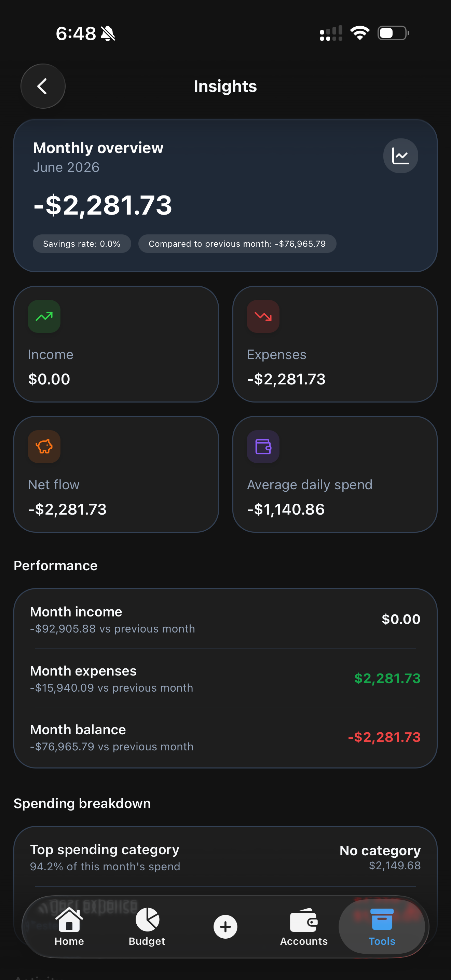The image size is (451, 980).
Task: Go to the Home tab
Action: [x=69, y=927]
